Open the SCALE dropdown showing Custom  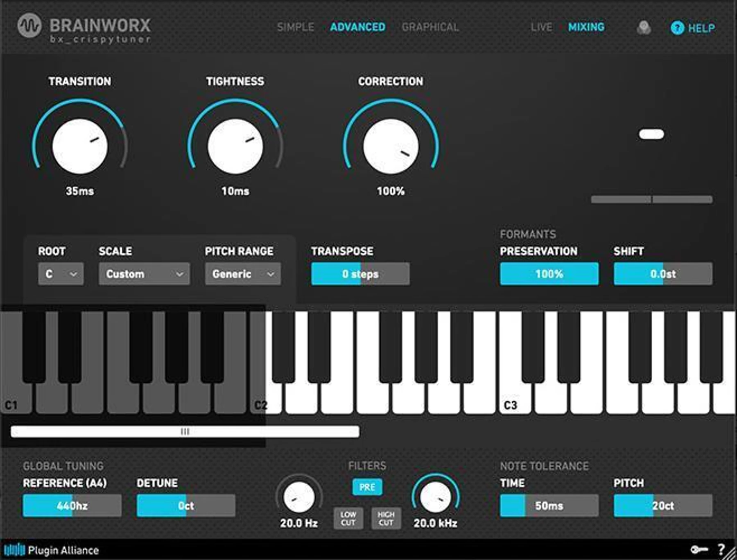pos(144,274)
